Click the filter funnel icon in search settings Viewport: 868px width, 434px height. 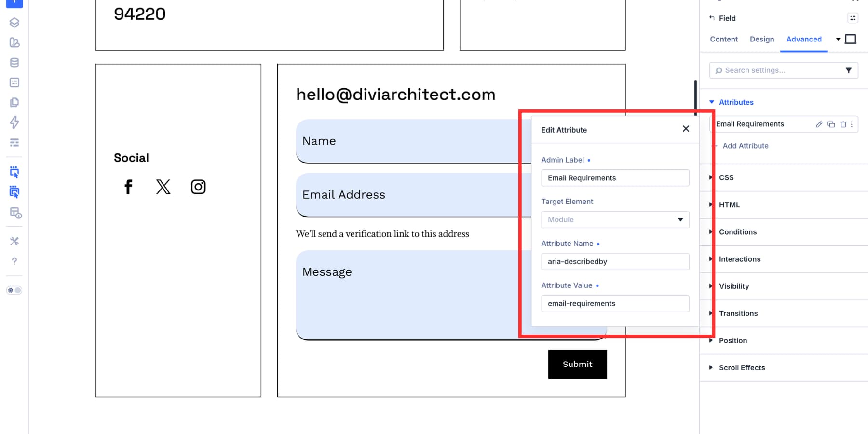point(849,70)
